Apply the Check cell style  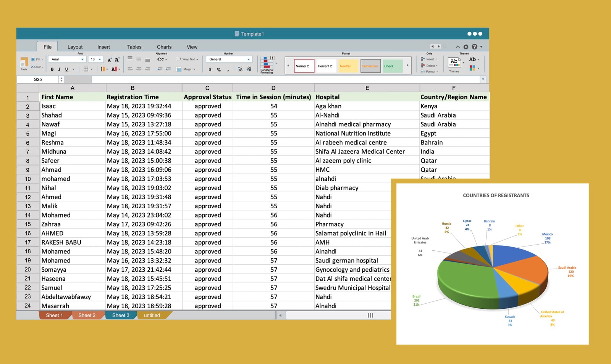393,66
